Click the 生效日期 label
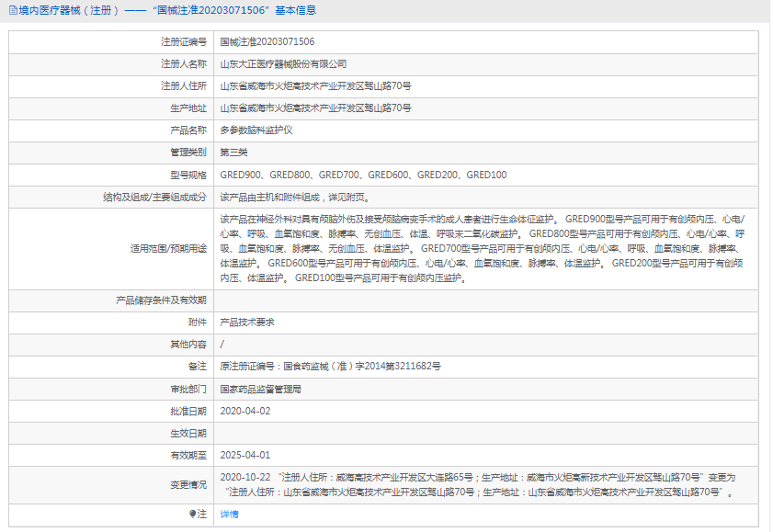The image size is (773, 532). (x=188, y=434)
